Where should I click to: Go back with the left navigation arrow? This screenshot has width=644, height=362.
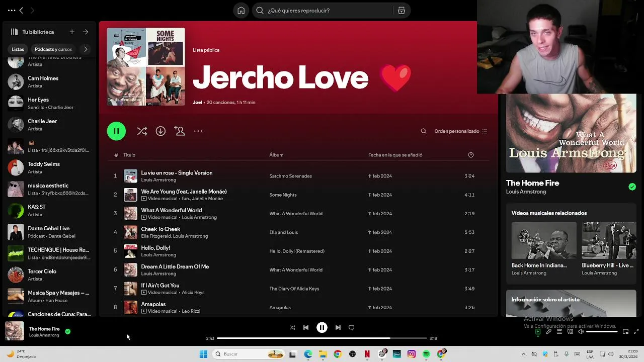[x=21, y=10]
